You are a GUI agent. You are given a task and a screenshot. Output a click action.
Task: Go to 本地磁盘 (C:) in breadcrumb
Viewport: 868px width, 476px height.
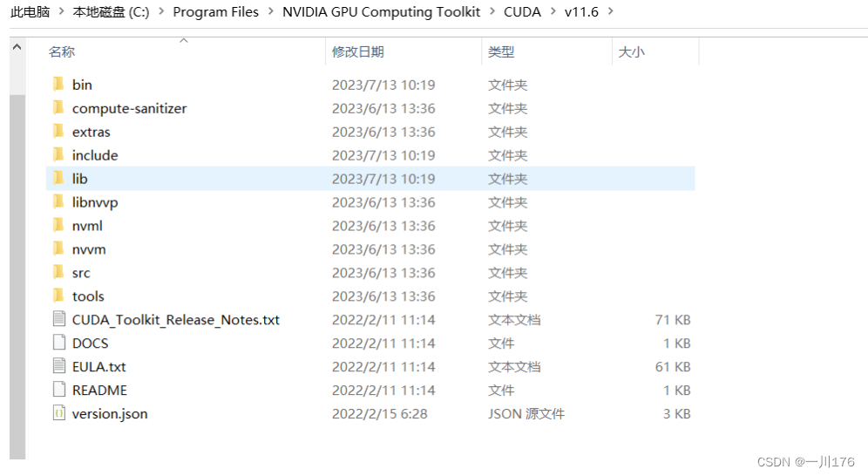[111, 11]
